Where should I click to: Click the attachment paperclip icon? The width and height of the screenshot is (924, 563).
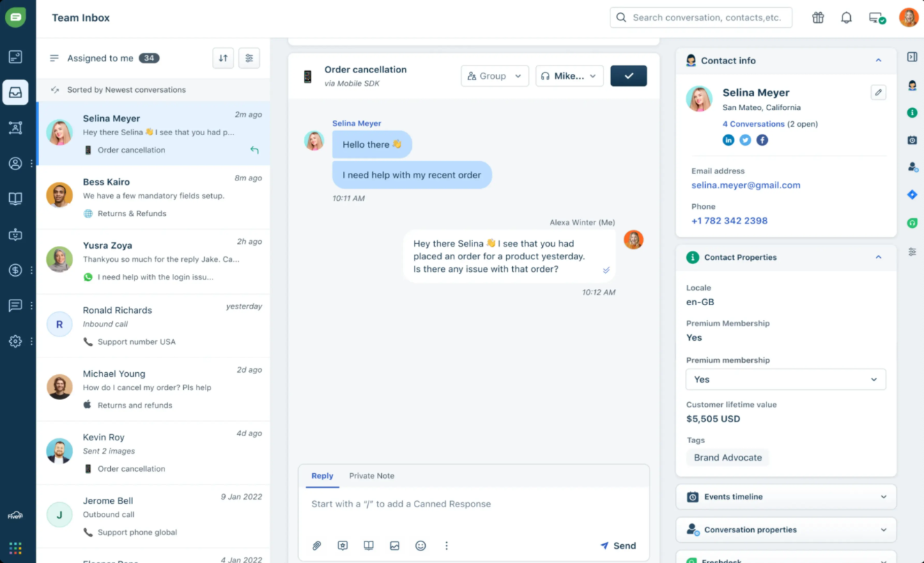point(316,546)
